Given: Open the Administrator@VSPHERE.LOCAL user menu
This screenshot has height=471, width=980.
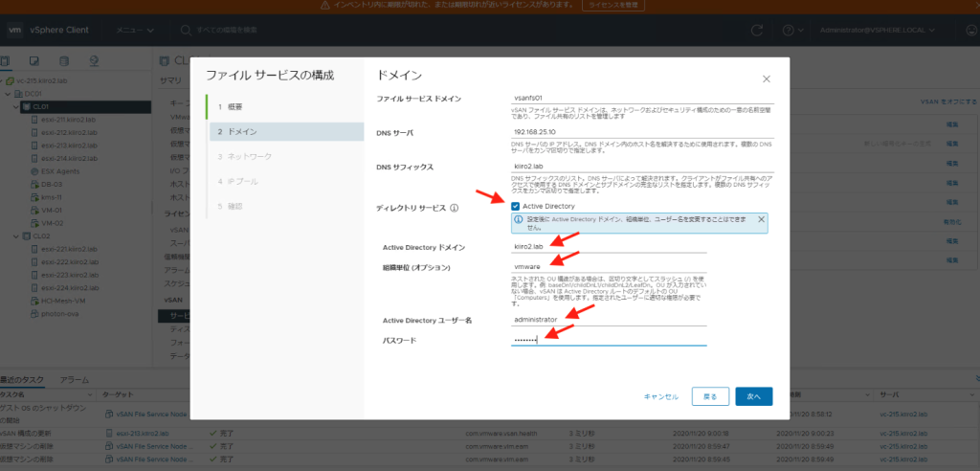Looking at the screenshot, I should 877,30.
